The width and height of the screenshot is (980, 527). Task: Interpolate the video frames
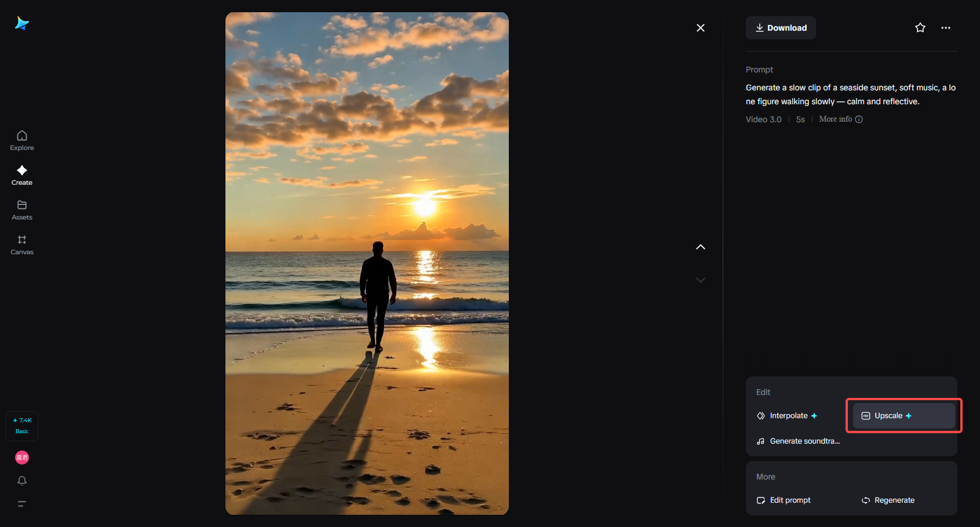pos(787,416)
